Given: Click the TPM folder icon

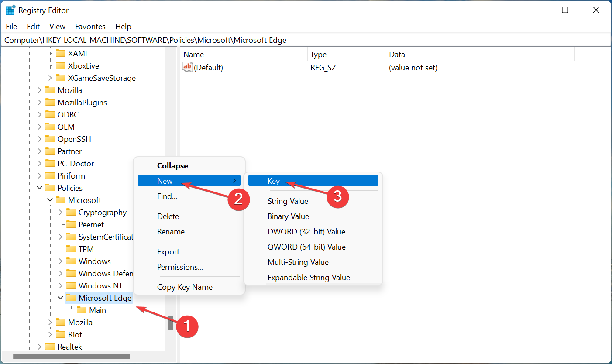Looking at the screenshot, I should (x=71, y=249).
